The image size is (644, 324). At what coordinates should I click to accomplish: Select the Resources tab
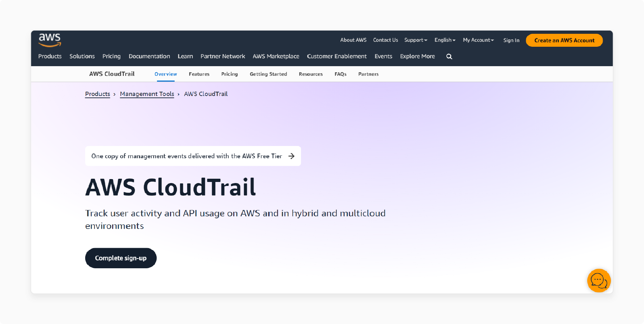(311, 74)
